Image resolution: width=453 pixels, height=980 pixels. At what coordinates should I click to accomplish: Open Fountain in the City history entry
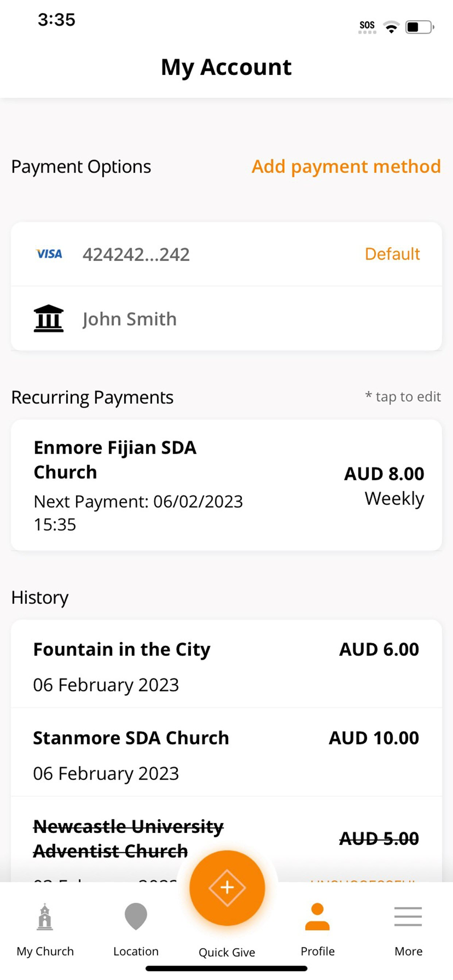pos(226,664)
